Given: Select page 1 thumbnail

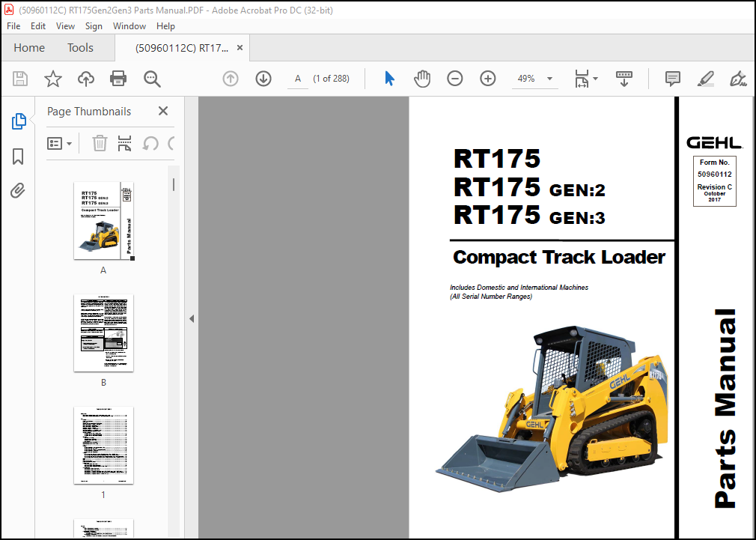Looking at the screenshot, I should pyautogui.click(x=103, y=446).
